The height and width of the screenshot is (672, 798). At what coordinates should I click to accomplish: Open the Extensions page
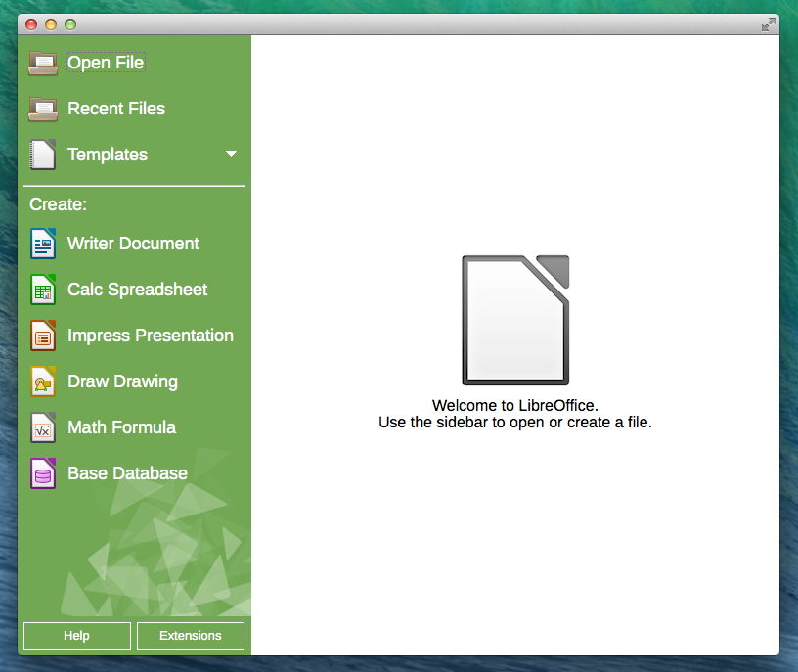(x=191, y=635)
